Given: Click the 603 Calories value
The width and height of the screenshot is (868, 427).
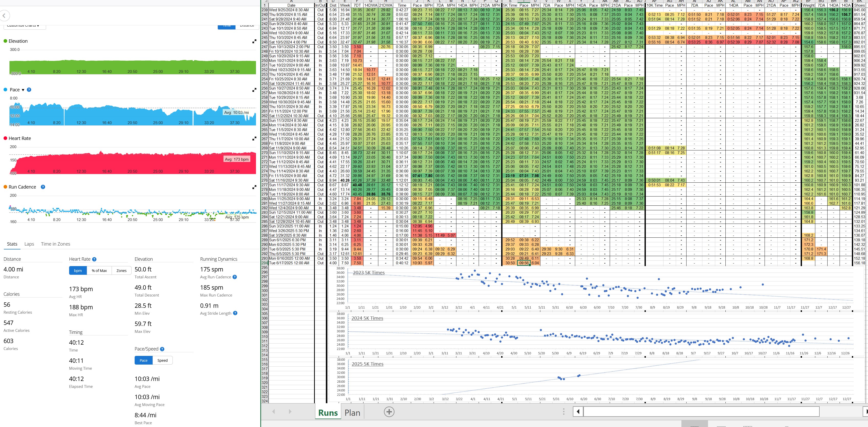Looking at the screenshot, I should pos(8,341).
